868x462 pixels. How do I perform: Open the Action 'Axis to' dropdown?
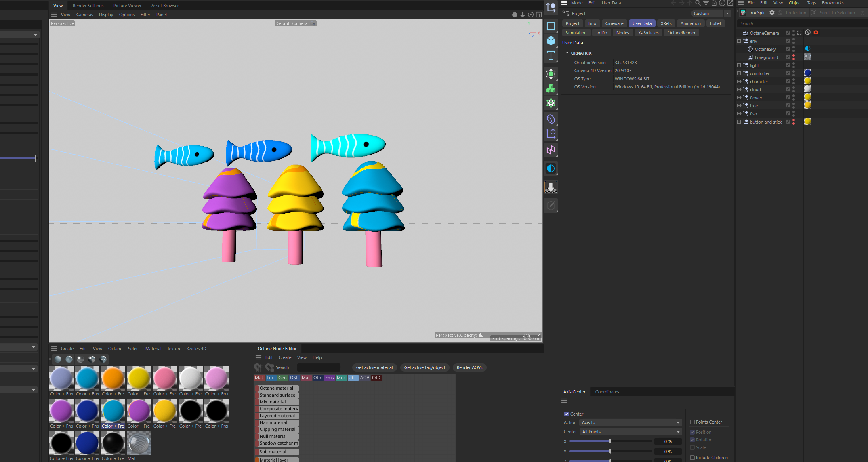631,422
